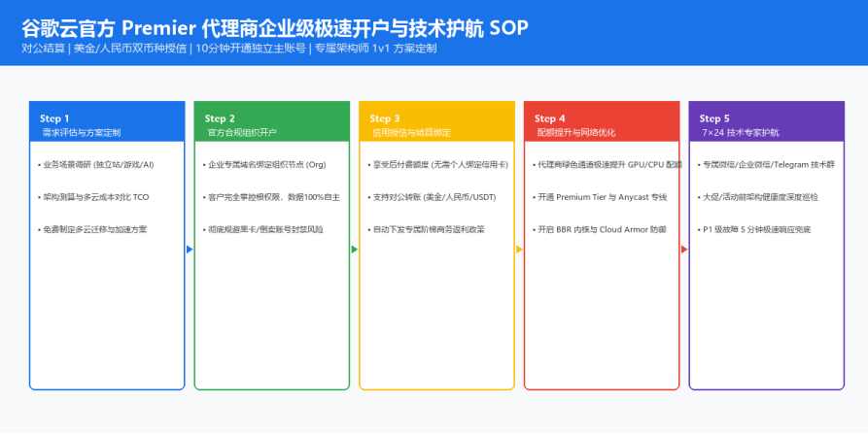The width and height of the screenshot is (868, 434).
Task: Select bullet '彻底规避黑卡/倒卖账号封禁风险'
Action: 263,229
